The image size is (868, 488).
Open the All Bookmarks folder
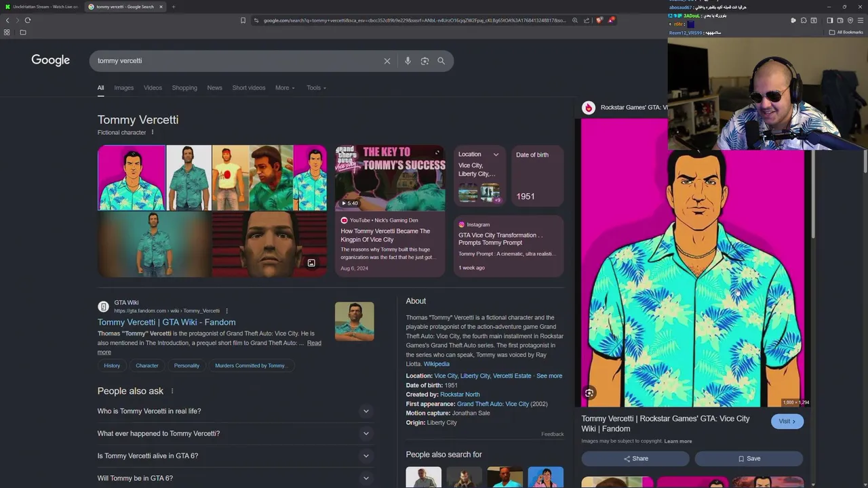[x=846, y=33]
